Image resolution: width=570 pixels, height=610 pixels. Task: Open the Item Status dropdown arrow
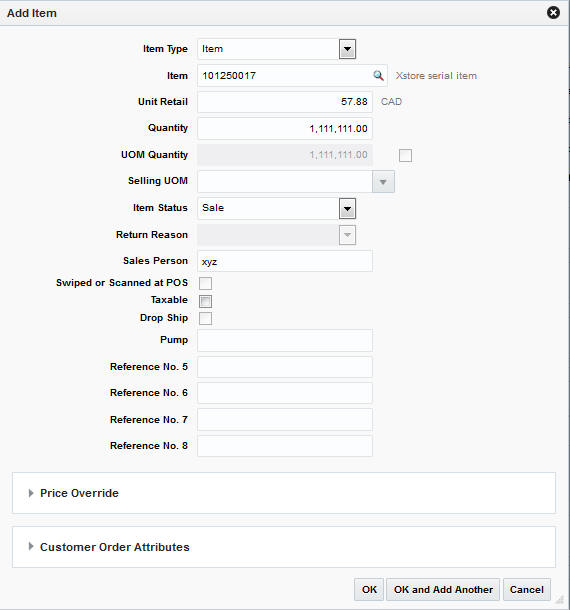tap(347, 208)
